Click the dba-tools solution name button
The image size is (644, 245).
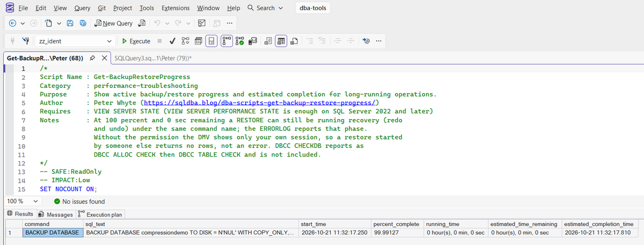pos(313,8)
